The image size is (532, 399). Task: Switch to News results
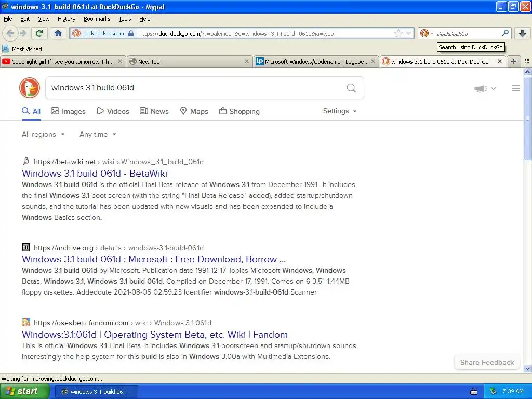coord(154,111)
